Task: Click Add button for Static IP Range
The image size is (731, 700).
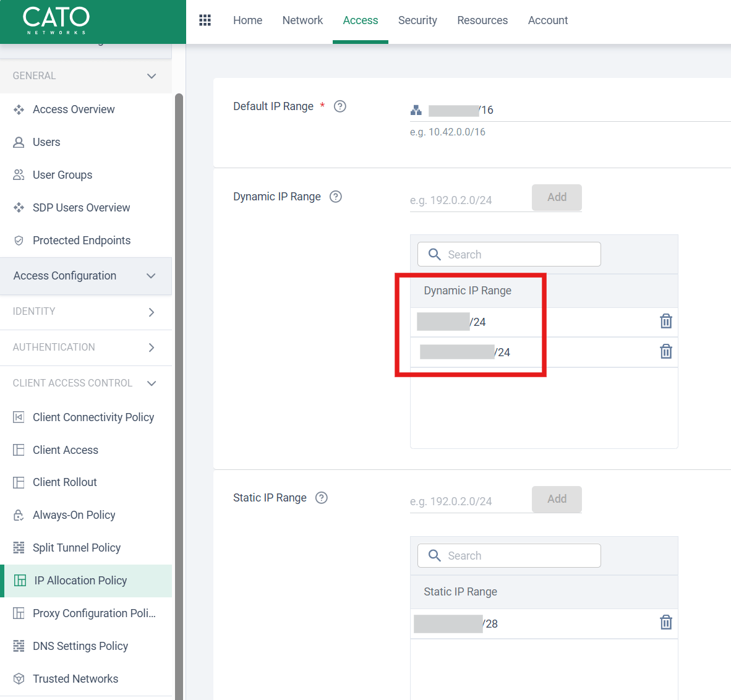Action: pos(557,499)
